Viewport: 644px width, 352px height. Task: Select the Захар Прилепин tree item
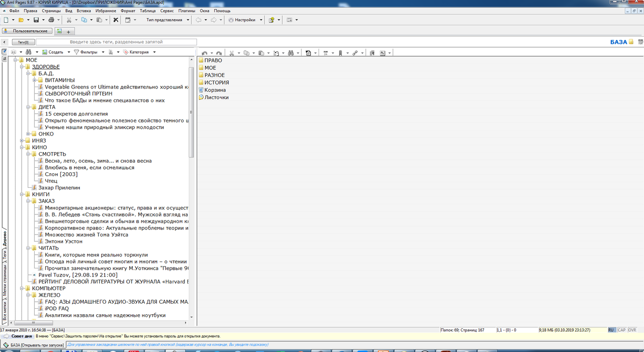pos(59,188)
